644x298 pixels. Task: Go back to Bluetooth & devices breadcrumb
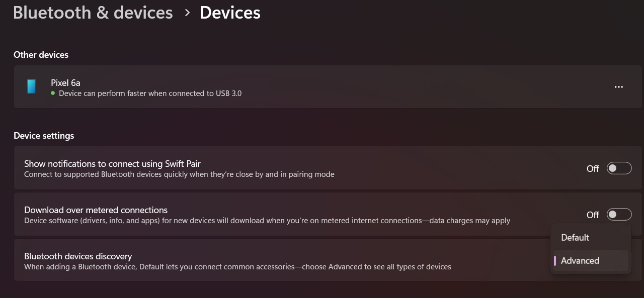93,13
